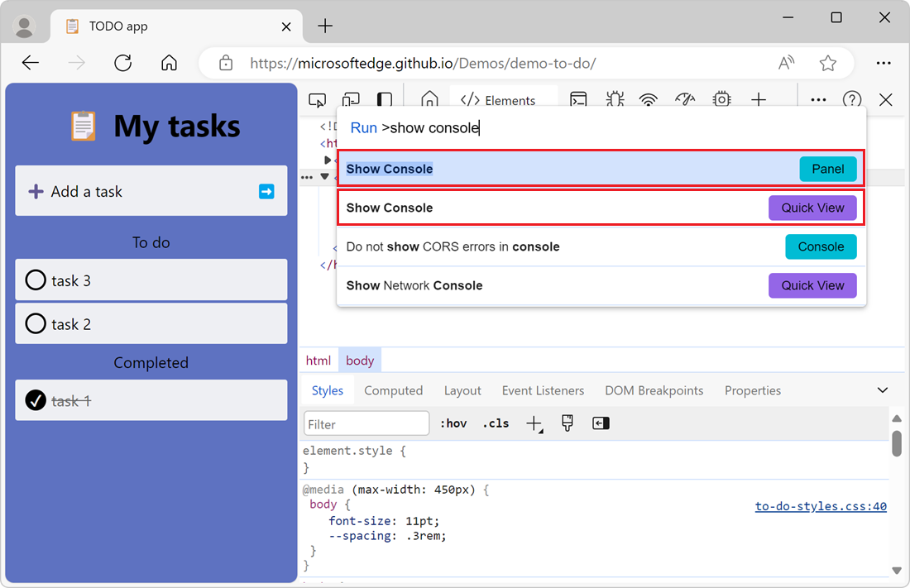Reload the page with the refresh icon
Image resolution: width=910 pixels, height=588 pixels.
coord(122,62)
